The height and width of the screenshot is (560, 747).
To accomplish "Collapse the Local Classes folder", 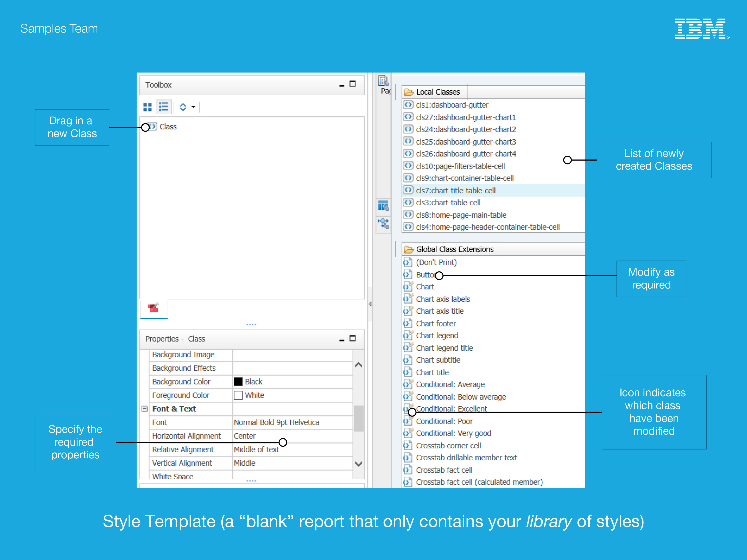I will (409, 92).
